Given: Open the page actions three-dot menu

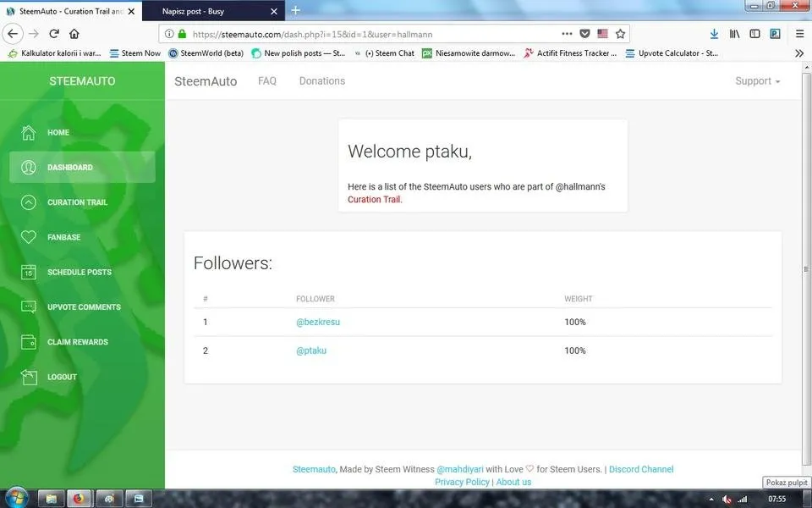Looking at the screenshot, I should coord(567,34).
